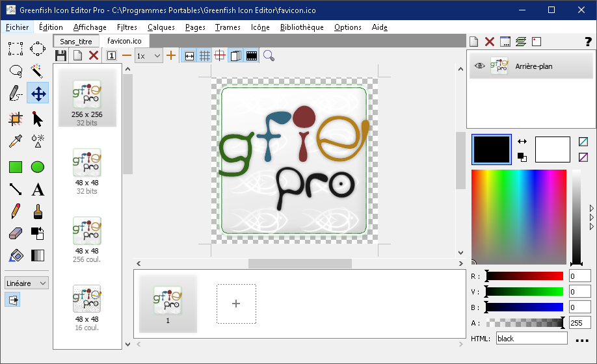Zoom in with the plus icon
597x364 pixels.
click(171, 56)
